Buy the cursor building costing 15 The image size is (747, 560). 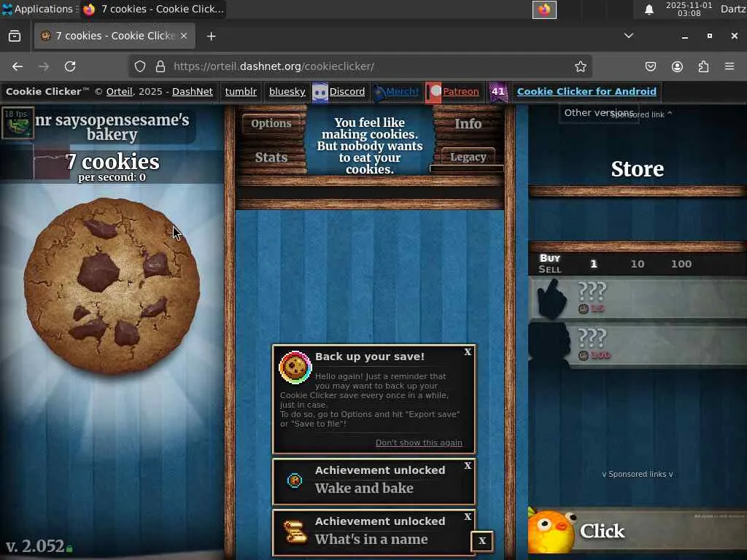pyautogui.click(x=638, y=297)
